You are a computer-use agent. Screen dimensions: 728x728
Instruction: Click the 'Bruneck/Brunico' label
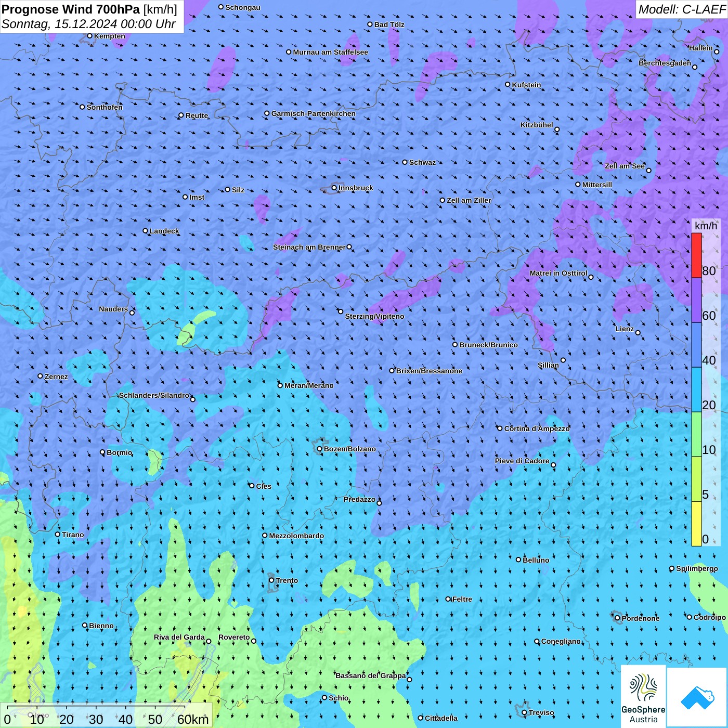tap(489, 345)
